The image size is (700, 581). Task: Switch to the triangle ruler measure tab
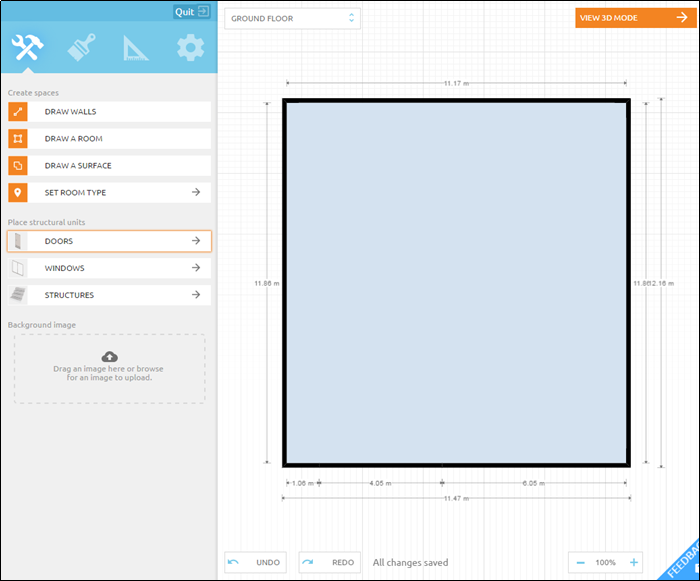(x=135, y=48)
